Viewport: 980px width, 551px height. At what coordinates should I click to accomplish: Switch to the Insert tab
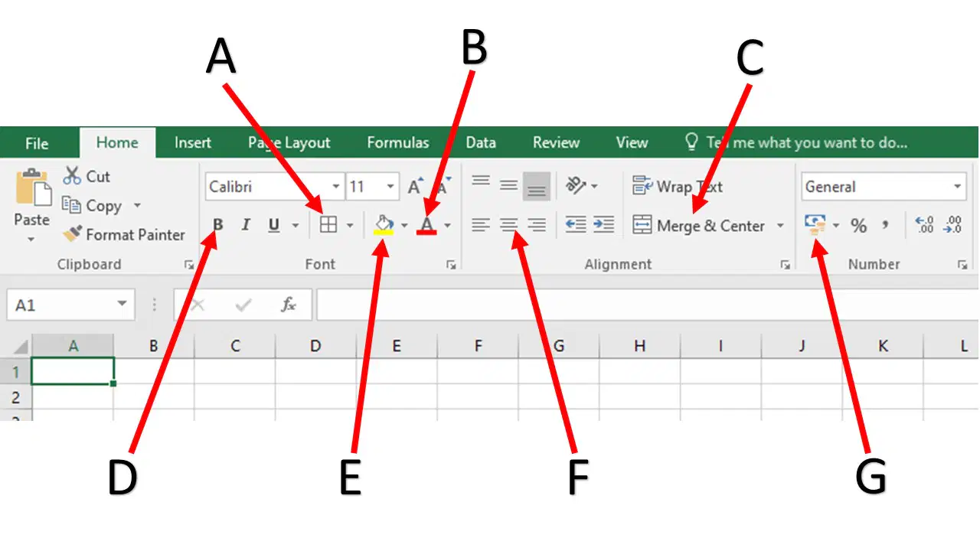pyautogui.click(x=193, y=143)
